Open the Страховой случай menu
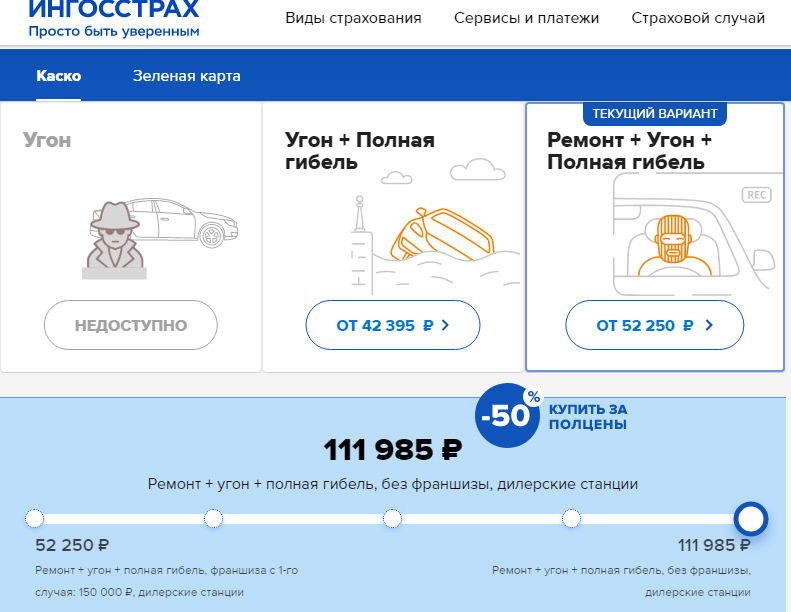 click(x=698, y=18)
